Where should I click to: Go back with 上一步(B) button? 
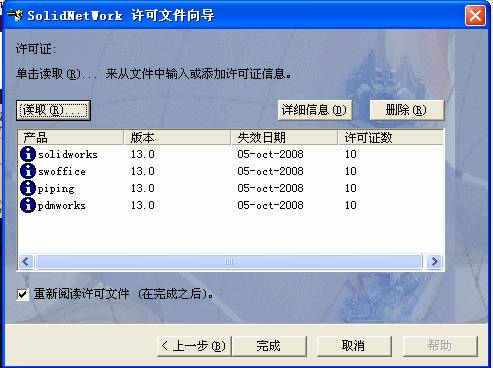coord(194,346)
